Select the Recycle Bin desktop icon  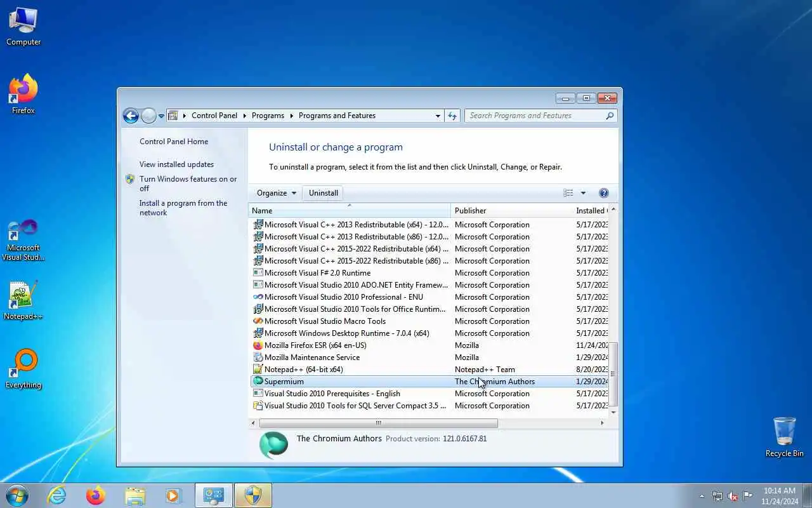(785, 437)
